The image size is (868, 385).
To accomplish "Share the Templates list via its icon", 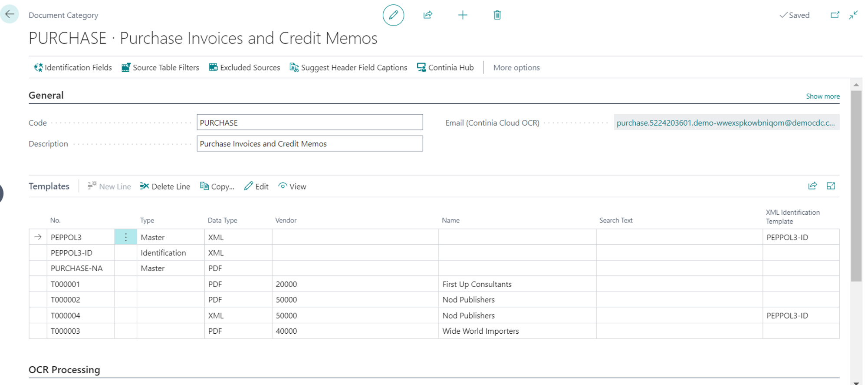I will tap(812, 186).
